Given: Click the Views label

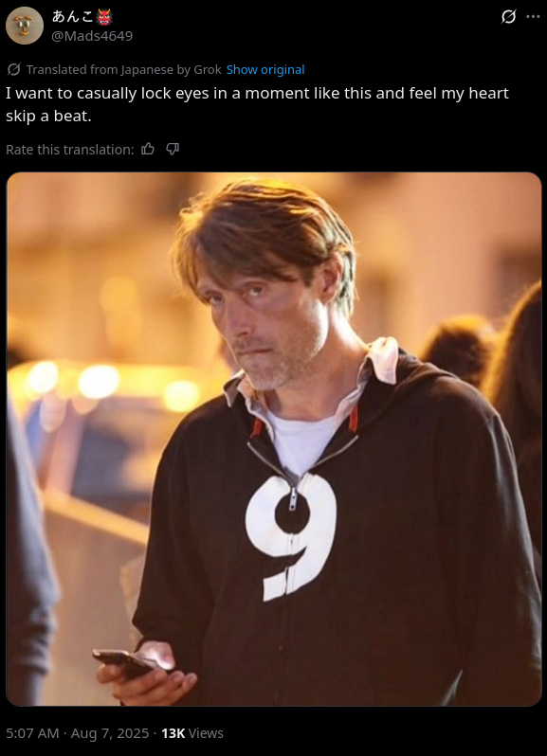Looking at the screenshot, I should (x=206, y=733).
